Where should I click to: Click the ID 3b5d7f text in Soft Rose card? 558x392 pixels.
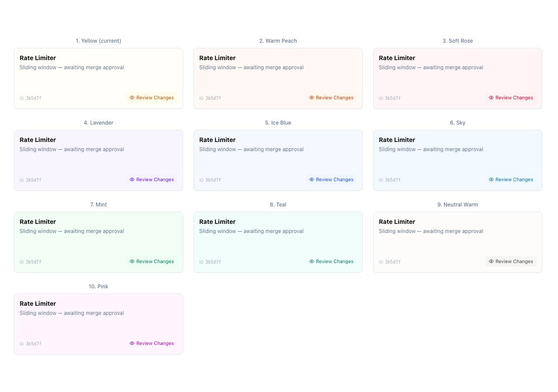tap(390, 98)
